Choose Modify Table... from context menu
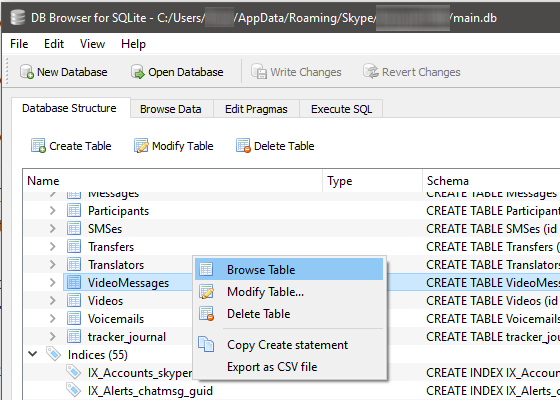Image resolution: width=560 pixels, height=400 pixels. (x=289, y=291)
